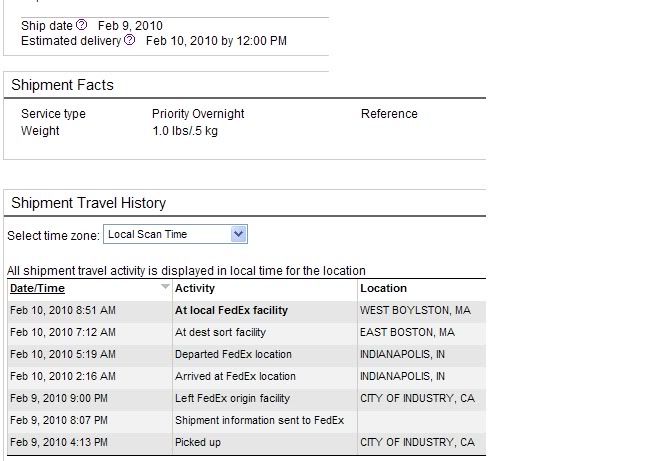The width and height of the screenshot is (659, 461).
Task: Click the Estimated delivery help icon
Action: click(x=130, y=40)
